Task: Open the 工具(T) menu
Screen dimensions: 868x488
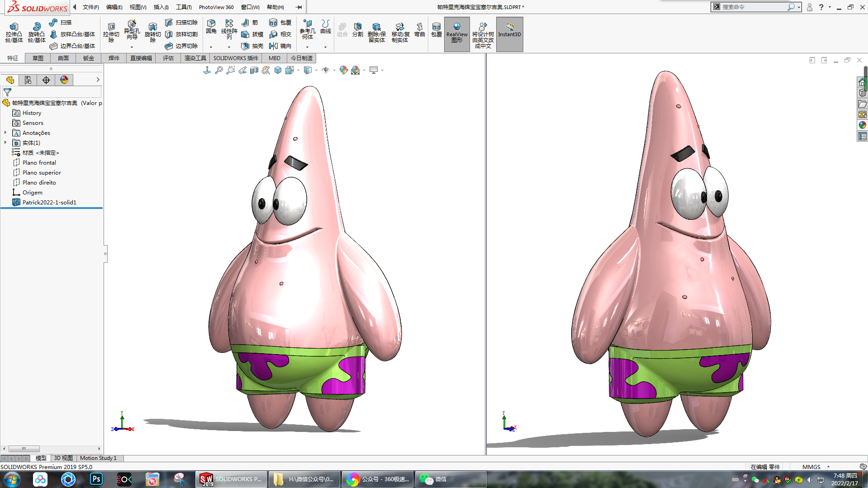Action: click(184, 7)
